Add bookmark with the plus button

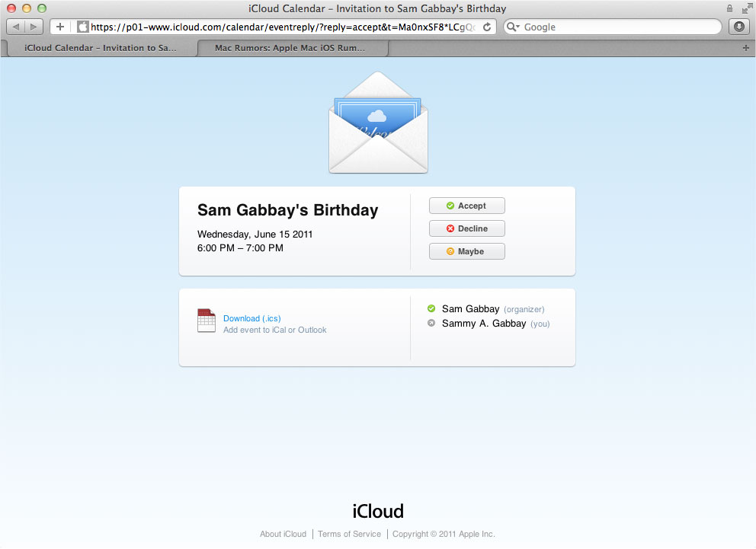(x=60, y=27)
